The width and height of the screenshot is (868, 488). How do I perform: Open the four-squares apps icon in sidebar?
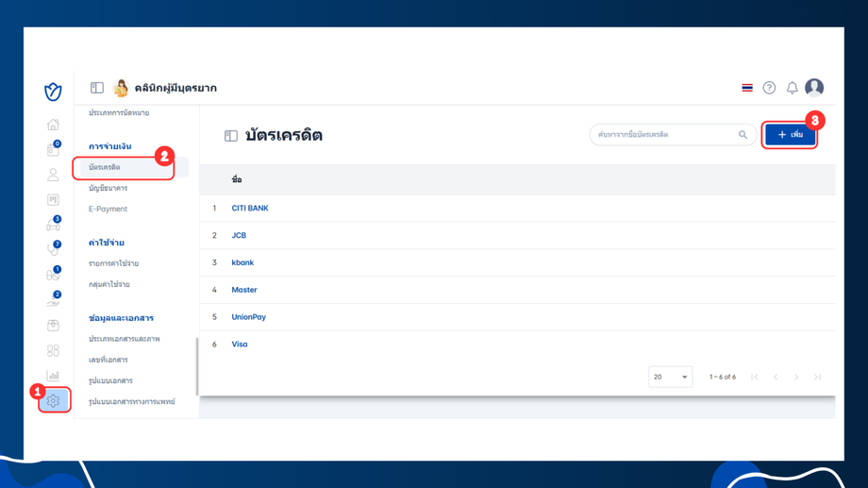(x=53, y=350)
